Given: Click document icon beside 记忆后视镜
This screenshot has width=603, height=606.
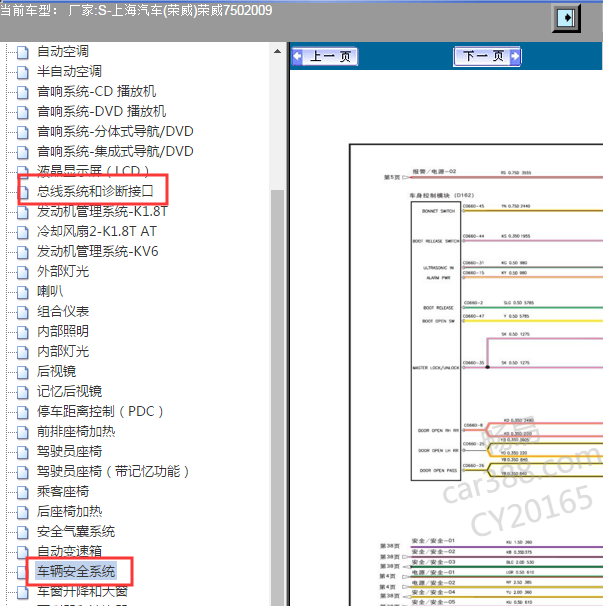Looking at the screenshot, I should tap(22, 392).
